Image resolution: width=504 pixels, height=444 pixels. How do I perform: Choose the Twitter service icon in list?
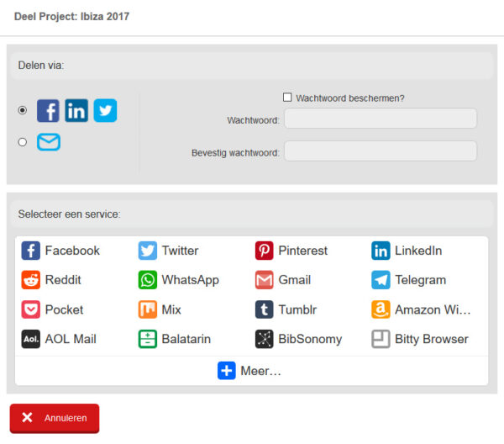(148, 251)
